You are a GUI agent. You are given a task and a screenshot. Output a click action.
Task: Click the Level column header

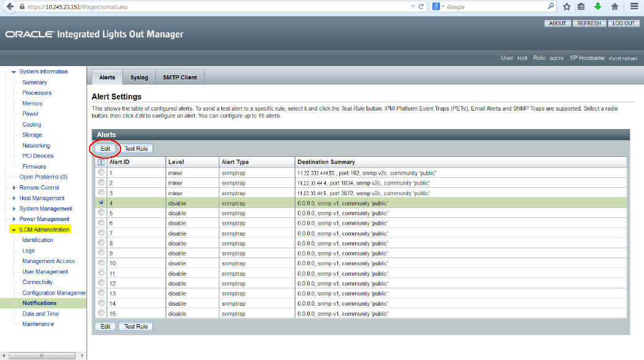192,162
